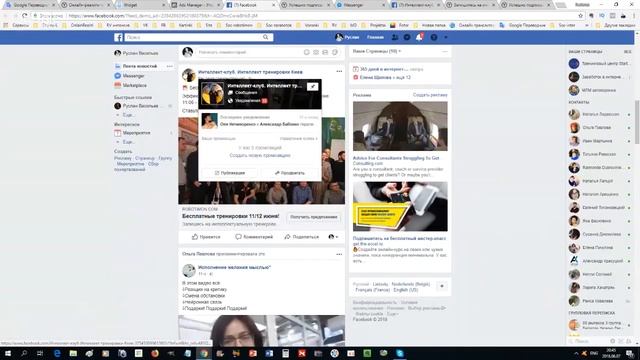Open the post-as identity dropdown beside Поделиться
The width and height of the screenshot is (640, 360).
(333, 237)
